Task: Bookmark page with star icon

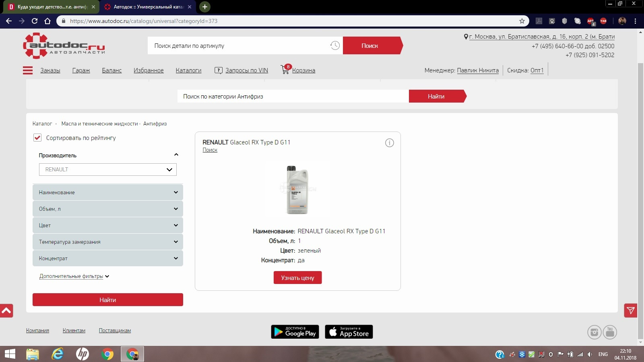Action: [522, 21]
